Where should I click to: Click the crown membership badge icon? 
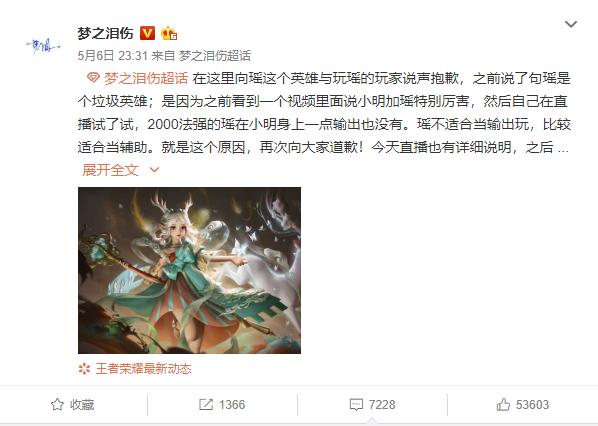click(x=169, y=33)
